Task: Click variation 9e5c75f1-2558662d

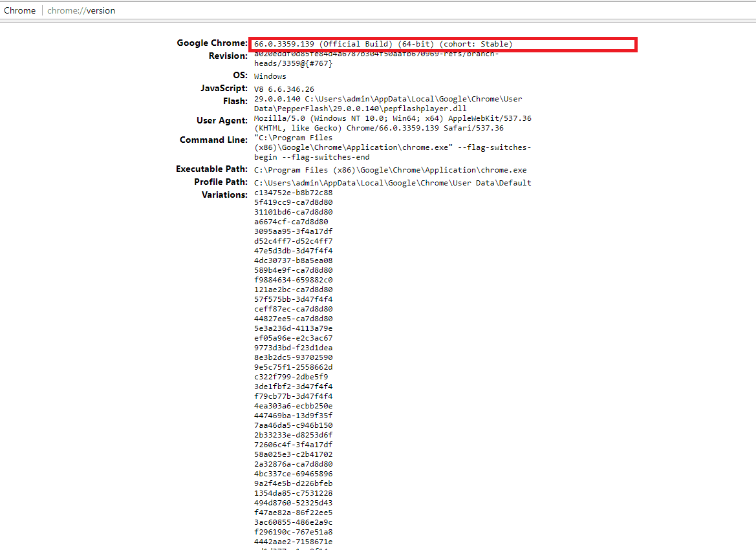Action: point(293,367)
